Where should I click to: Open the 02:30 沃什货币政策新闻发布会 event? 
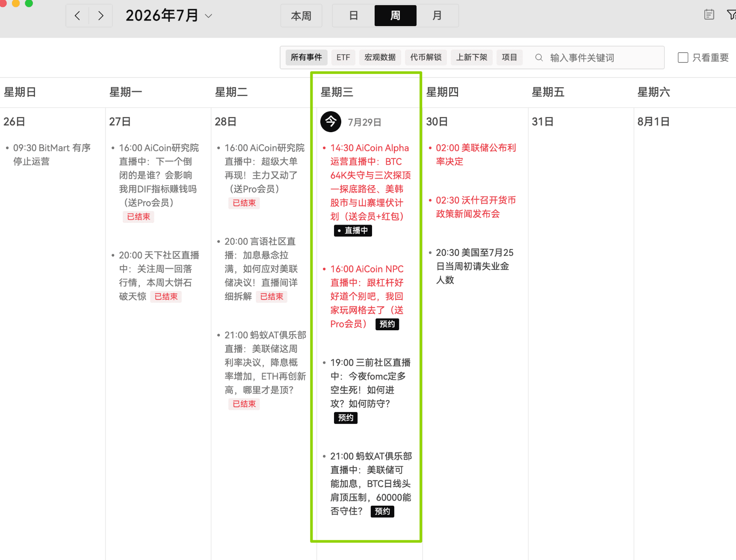(x=476, y=207)
